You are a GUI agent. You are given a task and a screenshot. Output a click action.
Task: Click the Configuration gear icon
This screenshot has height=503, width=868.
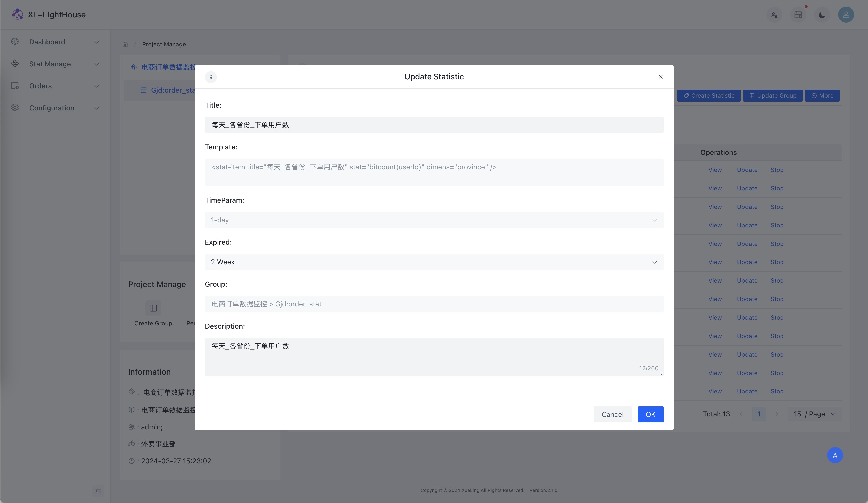point(15,108)
